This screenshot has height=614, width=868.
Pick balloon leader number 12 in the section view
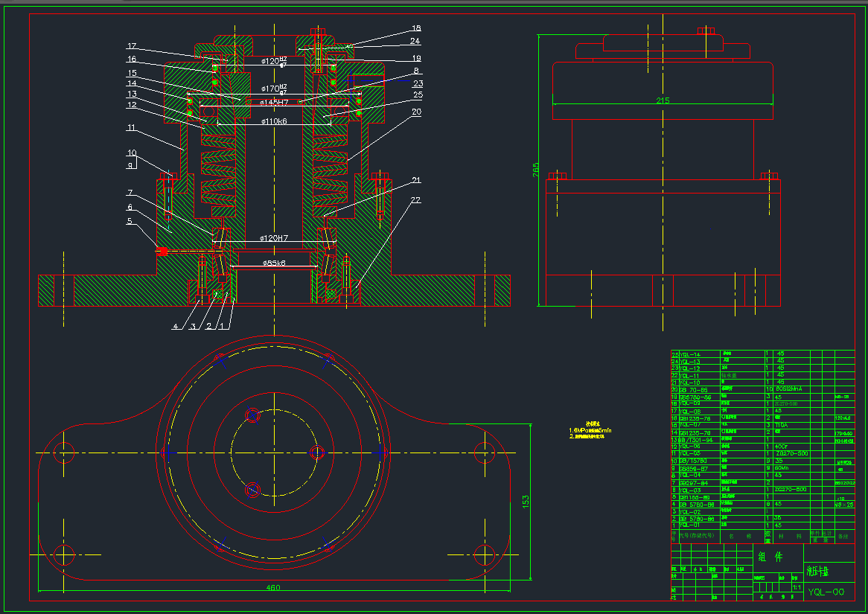[x=131, y=105]
